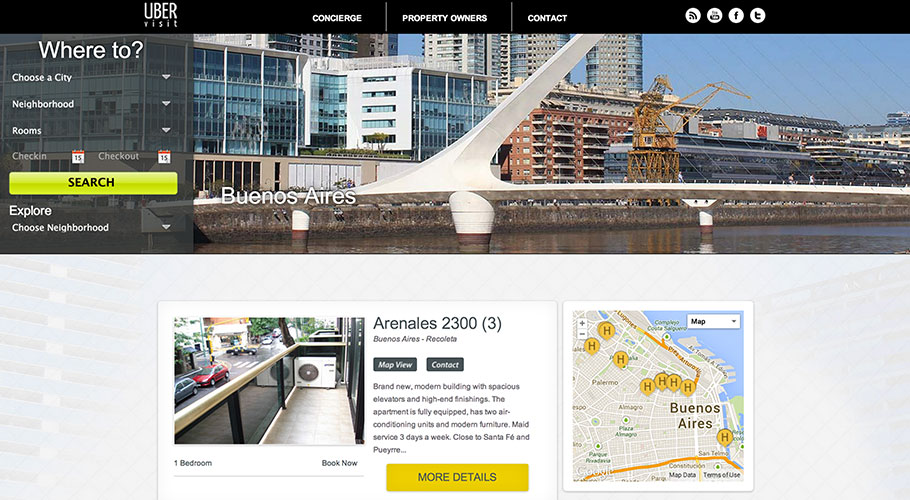Expand the Rooms dropdown
910x500 pixels.
coord(91,131)
